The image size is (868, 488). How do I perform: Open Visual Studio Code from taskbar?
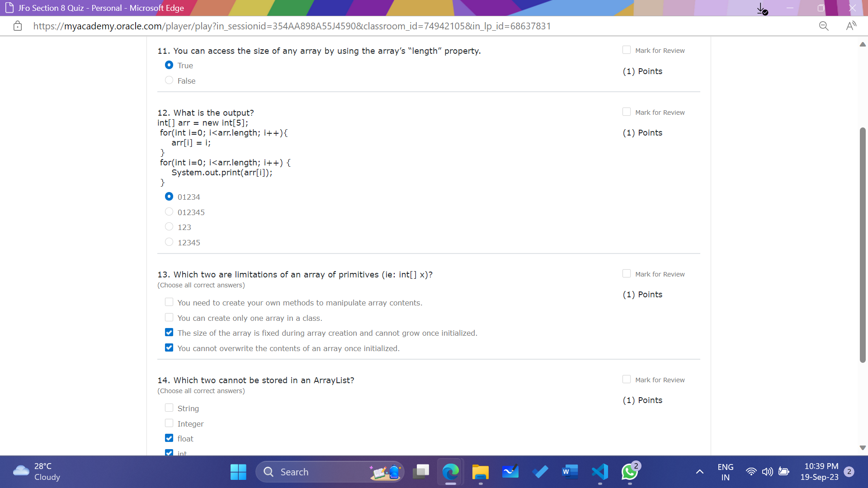(x=600, y=472)
